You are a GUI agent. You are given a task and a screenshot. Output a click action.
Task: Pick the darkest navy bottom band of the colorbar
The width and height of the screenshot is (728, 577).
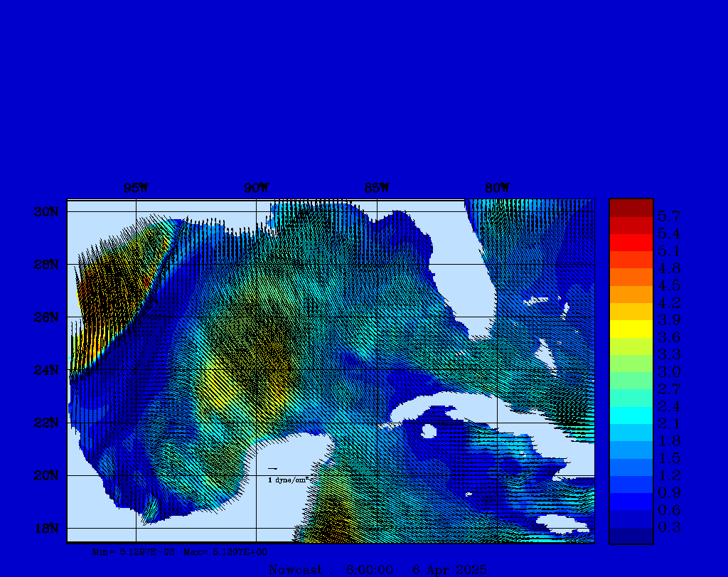point(631,536)
